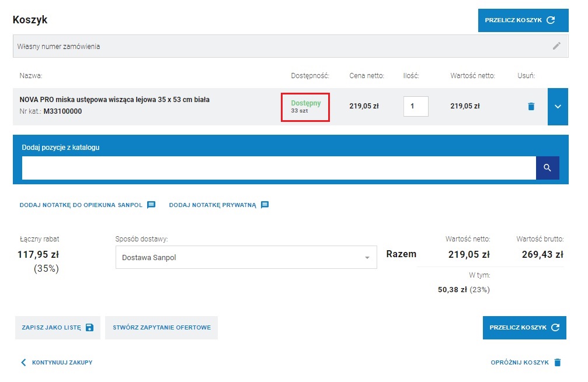The height and width of the screenshot is (382, 588).
Task: Click the NOVA PRO miska ustępowa product name
Action: 114,100
